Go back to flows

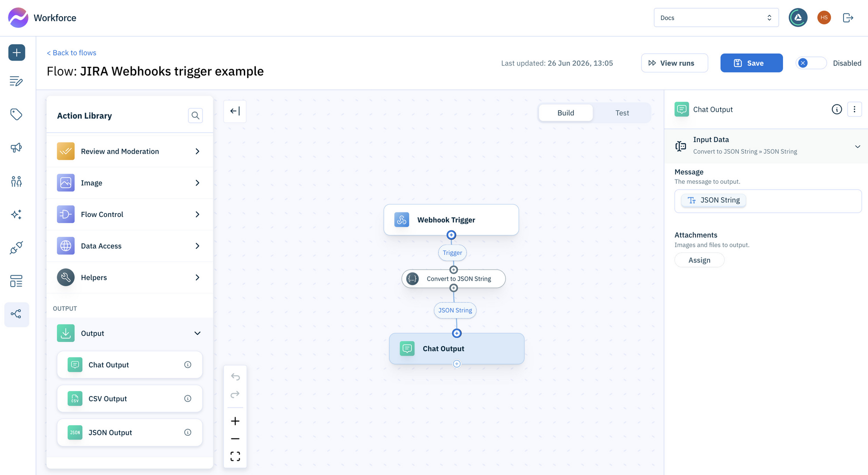72,53
